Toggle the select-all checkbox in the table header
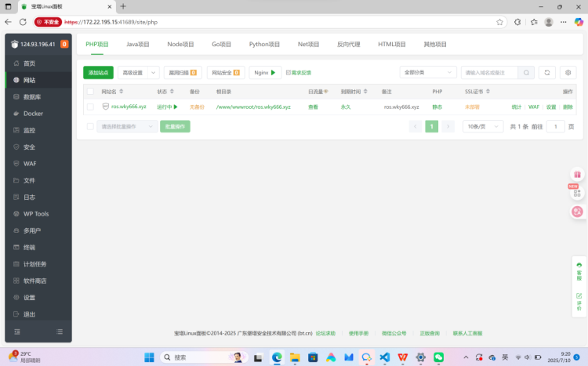This screenshot has height=366, width=588. coord(90,92)
